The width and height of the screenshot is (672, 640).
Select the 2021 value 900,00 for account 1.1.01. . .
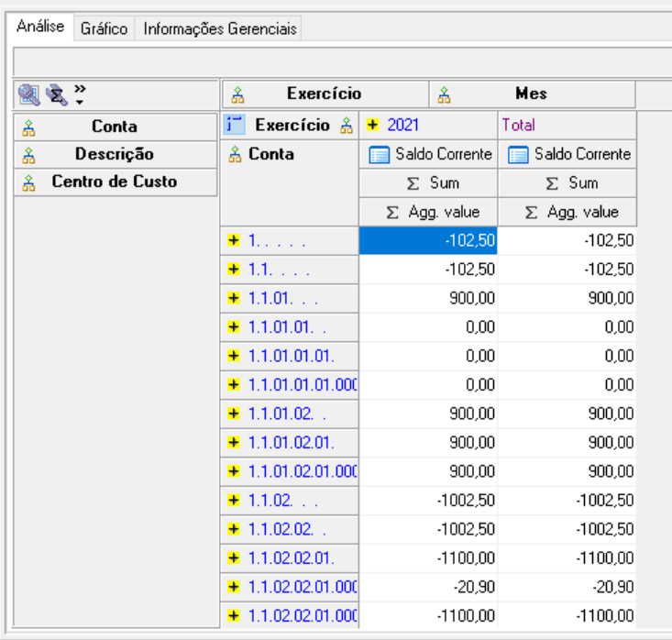pos(428,298)
